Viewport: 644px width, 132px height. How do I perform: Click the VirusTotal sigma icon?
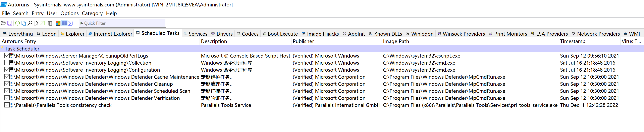pyautogui.click(x=71, y=23)
